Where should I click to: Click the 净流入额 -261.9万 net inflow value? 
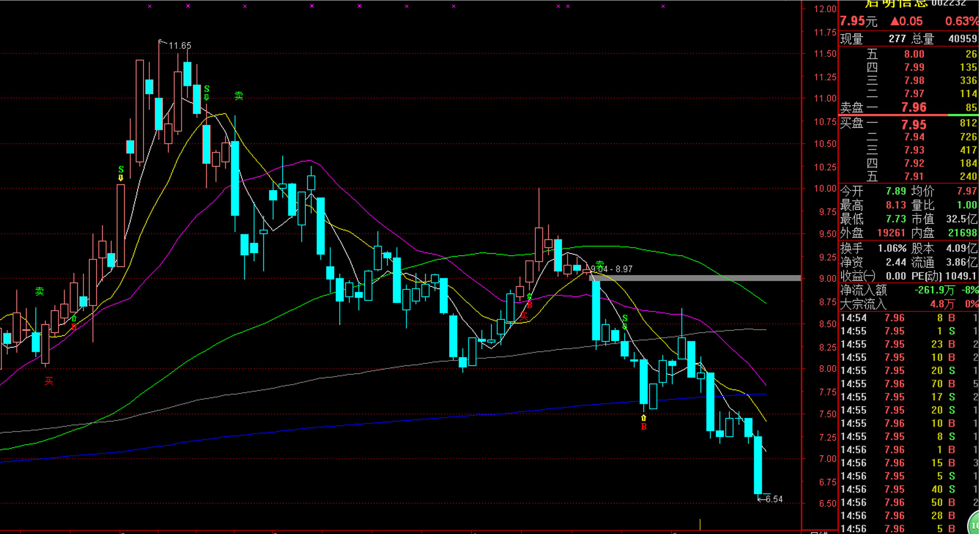934,290
